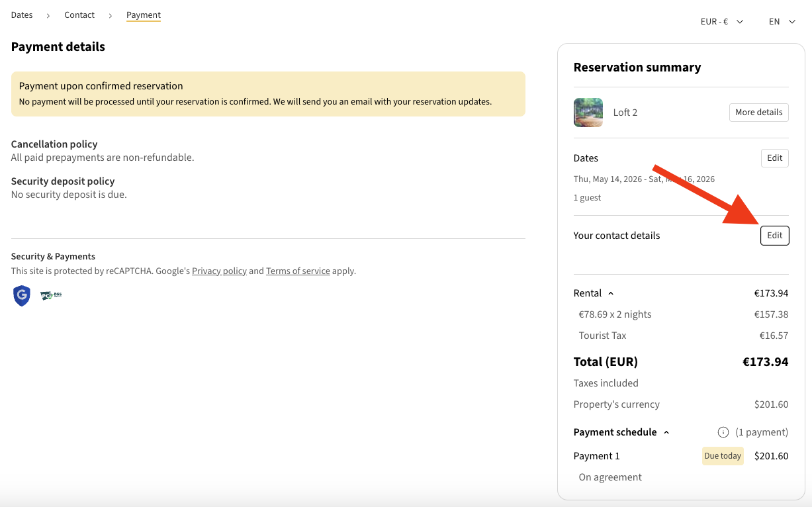The height and width of the screenshot is (507, 812).
Task: Select the Payment breadcrumb step
Action: coord(144,15)
